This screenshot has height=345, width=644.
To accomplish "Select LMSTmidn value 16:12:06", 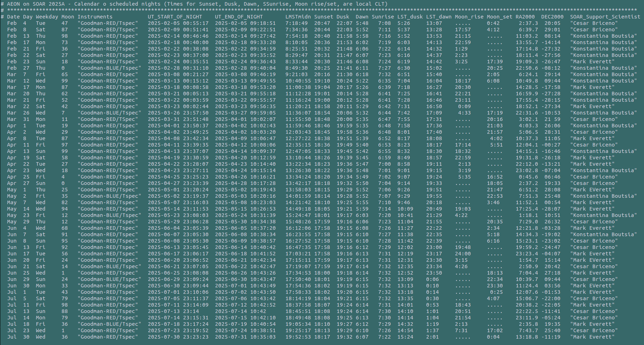I will (x=298, y=228).
